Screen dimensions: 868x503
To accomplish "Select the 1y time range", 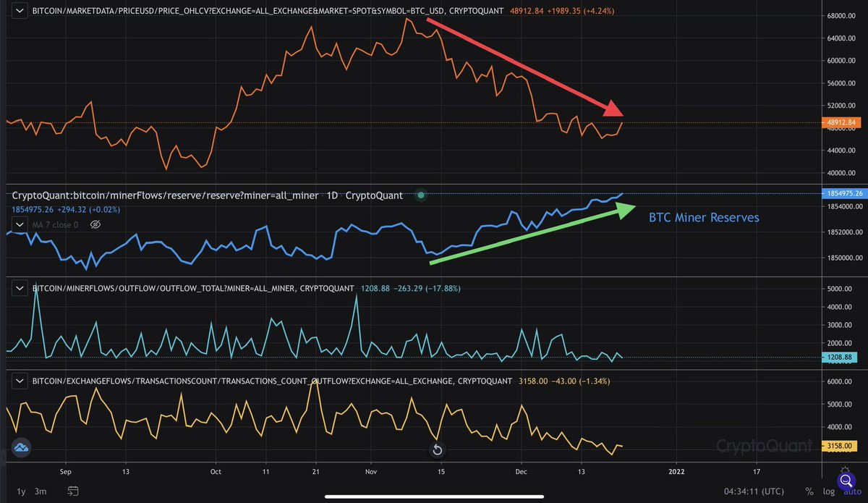I will tap(20, 491).
